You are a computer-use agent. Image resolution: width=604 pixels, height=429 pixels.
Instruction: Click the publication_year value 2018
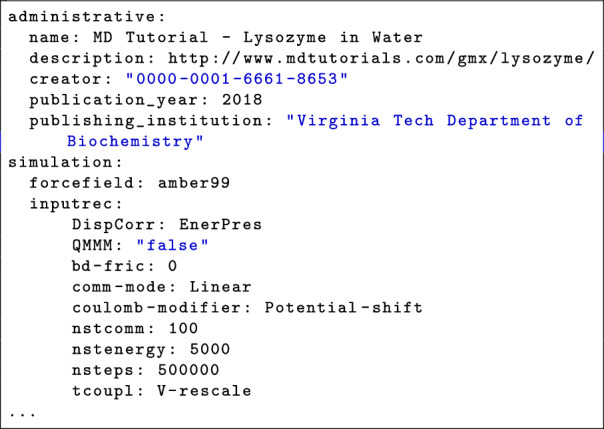[x=242, y=100]
